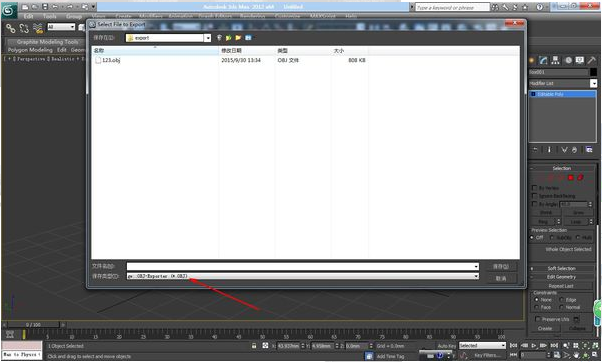This screenshot has width=602, height=362.
Task: Click the Save quick-access toolbar icon
Action: [45, 7]
